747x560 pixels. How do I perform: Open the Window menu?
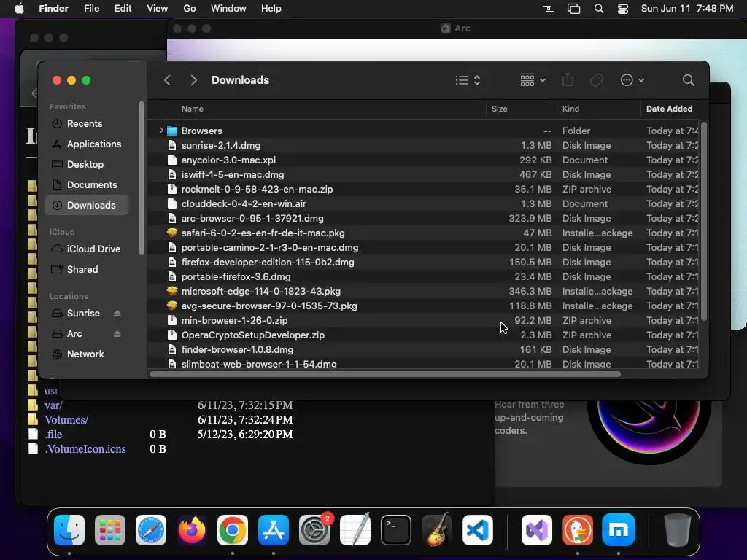[228, 9]
